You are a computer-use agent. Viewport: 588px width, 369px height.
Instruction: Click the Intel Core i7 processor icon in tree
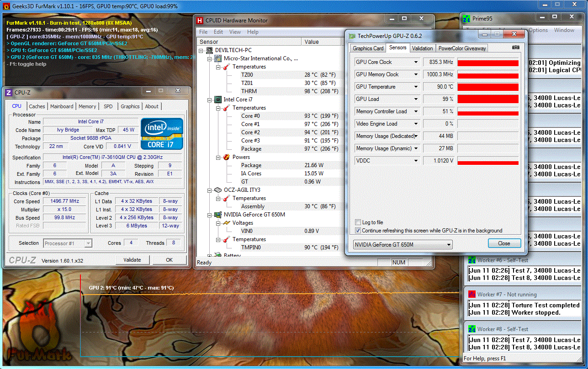pyautogui.click(x=218, y=100)
